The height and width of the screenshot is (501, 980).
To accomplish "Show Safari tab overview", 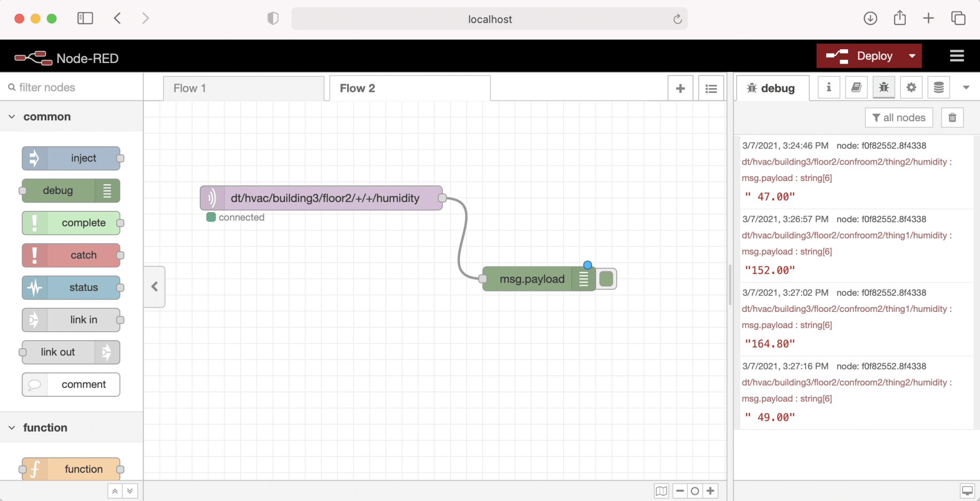I will tap(958, 19).
